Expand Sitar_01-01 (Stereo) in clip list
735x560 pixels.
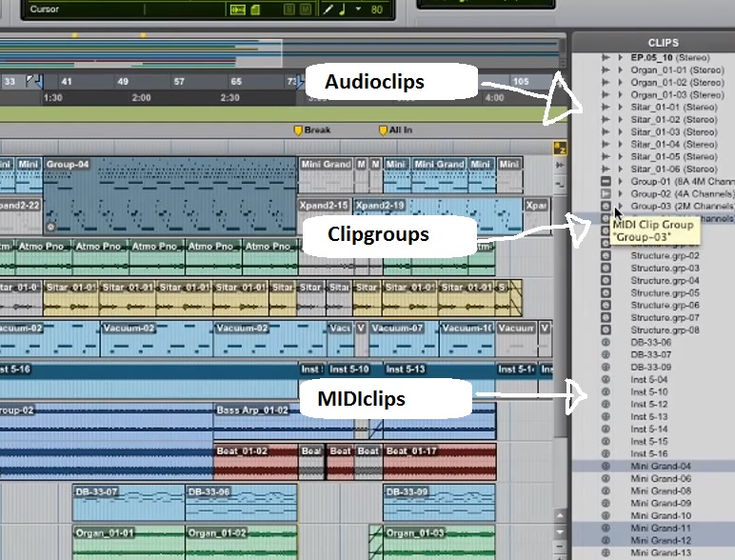click(x=620, y=108)
